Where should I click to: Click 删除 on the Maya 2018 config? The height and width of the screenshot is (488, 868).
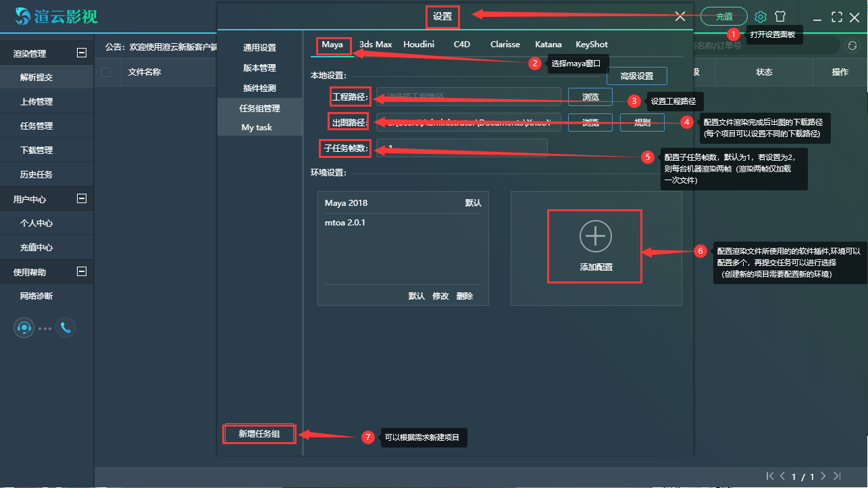[465, 296]
